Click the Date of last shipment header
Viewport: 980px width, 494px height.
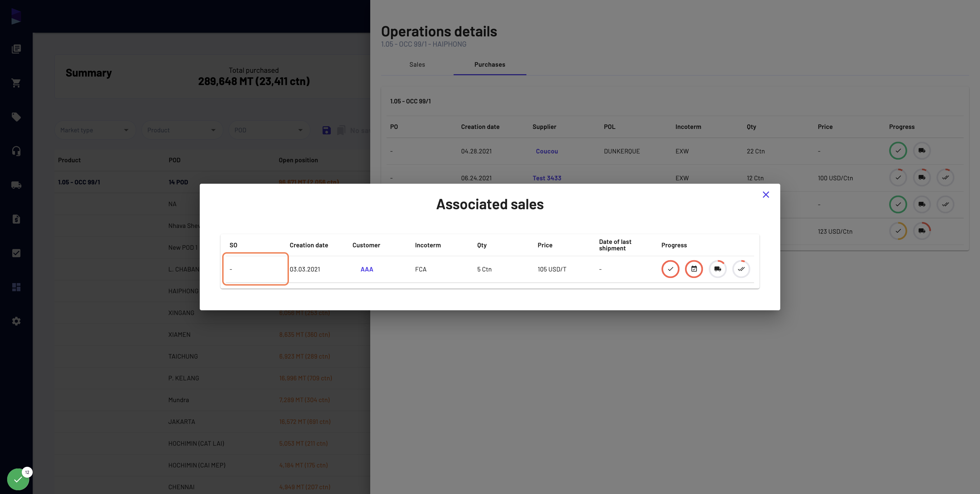pyautogui.click(x=615, y=245)
